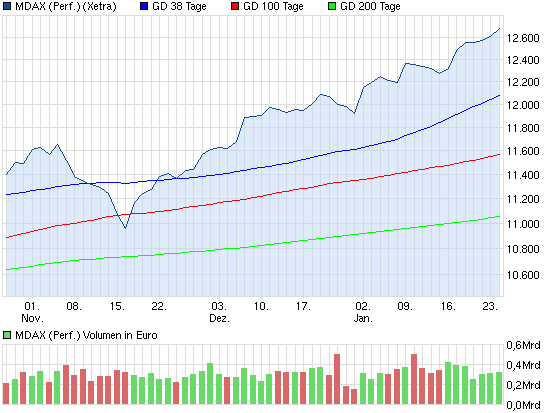Click the 0,2Mrd volume axis label
This screenshot has height=413, width=545.
[523, 385]
